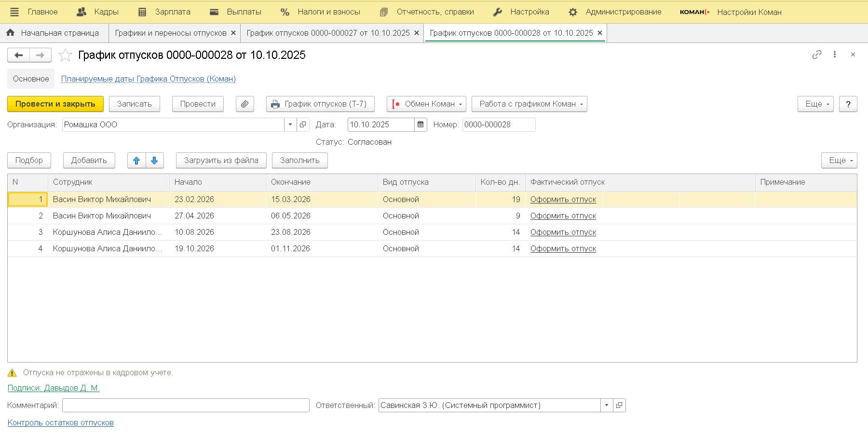Copy document link using chain icon
This screenshot has height=434, width=868.
[816, 54]
